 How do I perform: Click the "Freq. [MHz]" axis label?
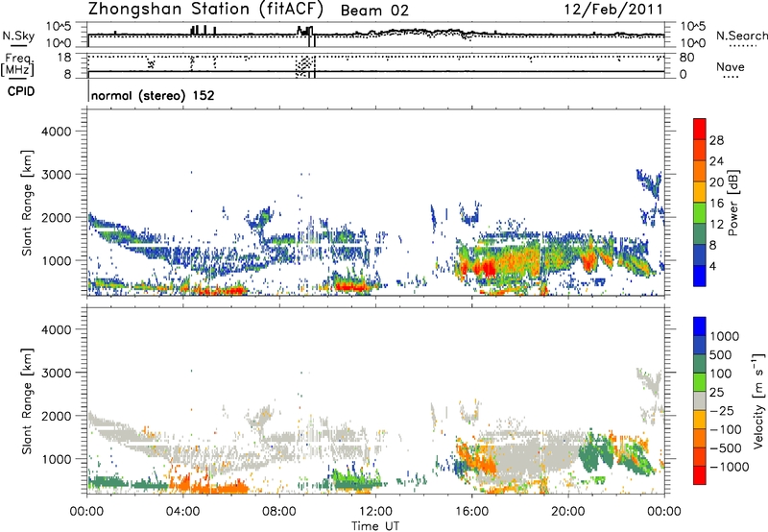click(x=17, y=64)
